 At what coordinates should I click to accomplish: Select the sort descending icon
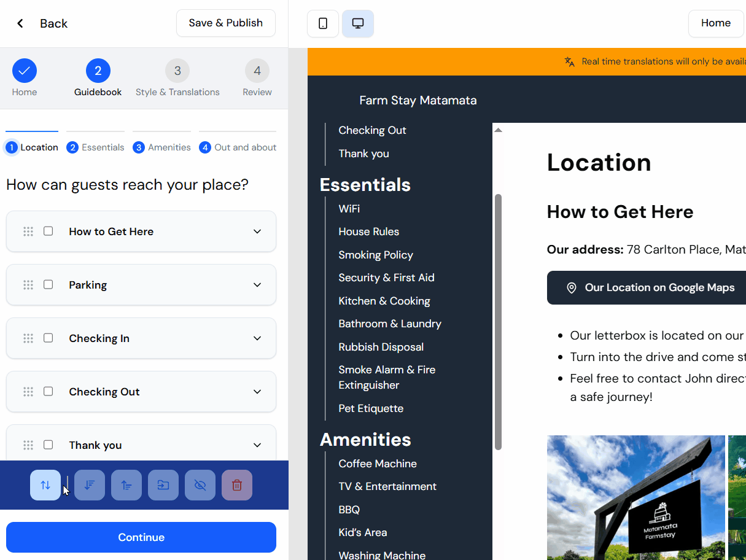coord(90,484)
